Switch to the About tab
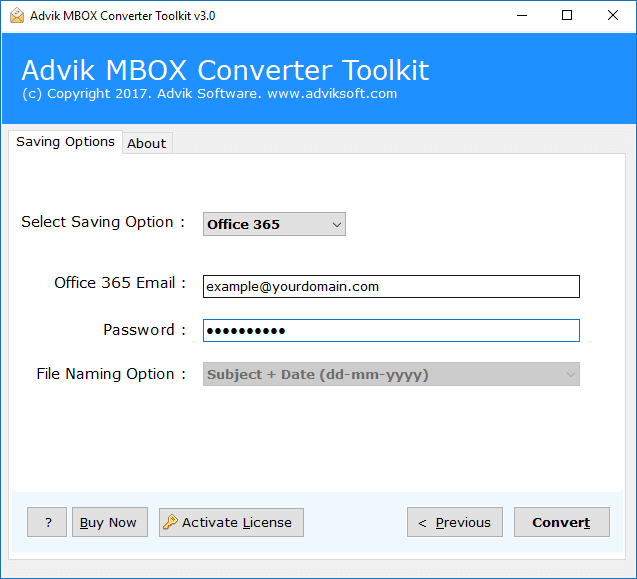 (147, 143)
